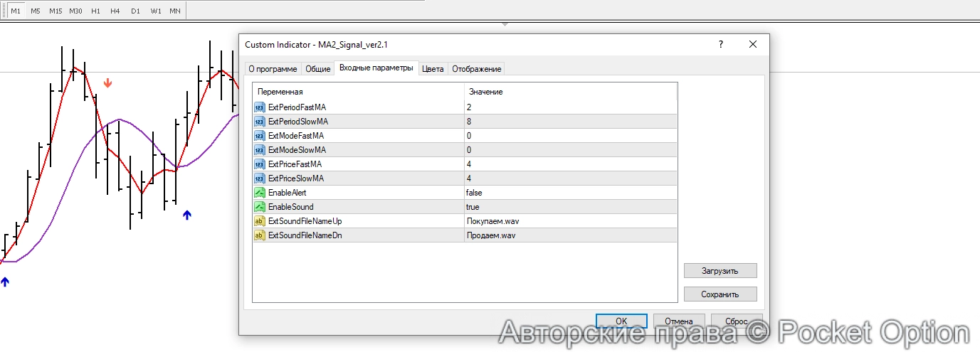Click the Сохранить button
This screenshot has height=352, width=980.
pyautogui.click(x=720, y=294)
